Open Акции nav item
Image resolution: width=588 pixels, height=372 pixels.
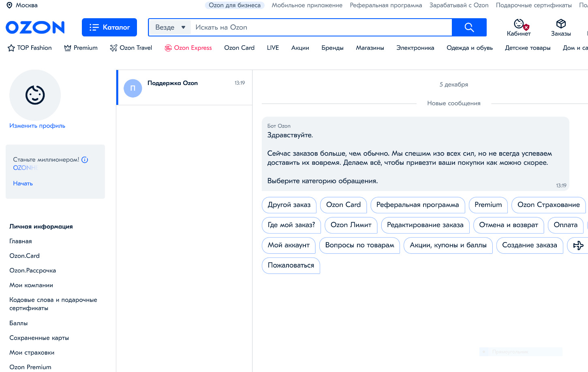coord(300,48)
